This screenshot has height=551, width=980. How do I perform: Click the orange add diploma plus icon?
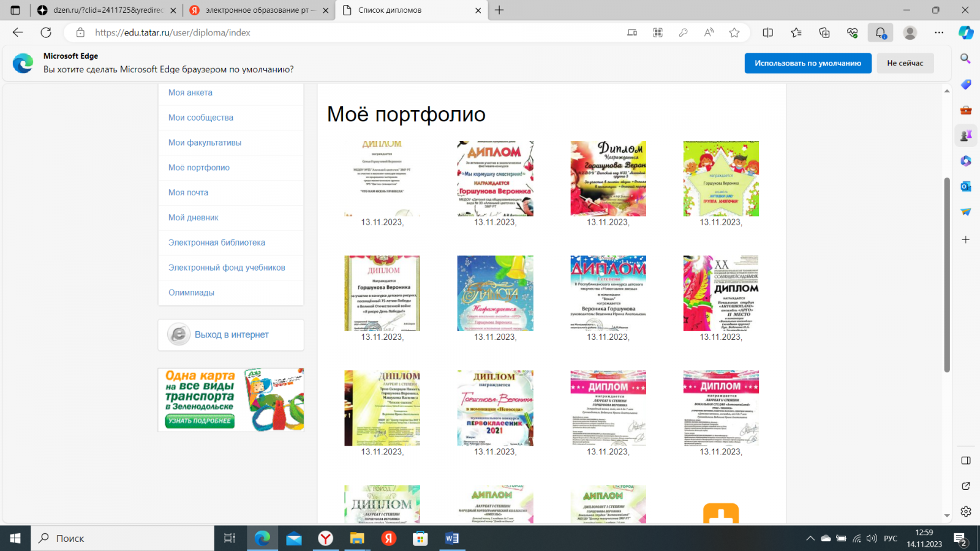pyautogui.click(x=721, y=513)
